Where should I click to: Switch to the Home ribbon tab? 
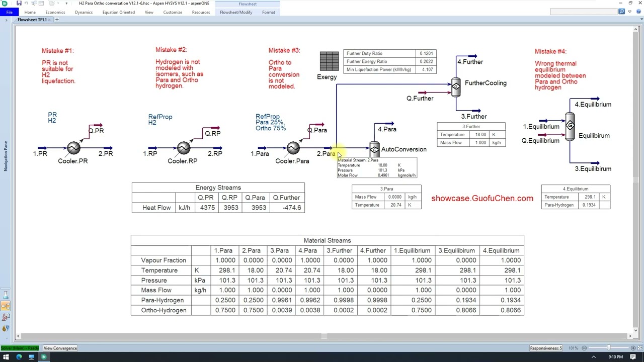coord(30,12)
